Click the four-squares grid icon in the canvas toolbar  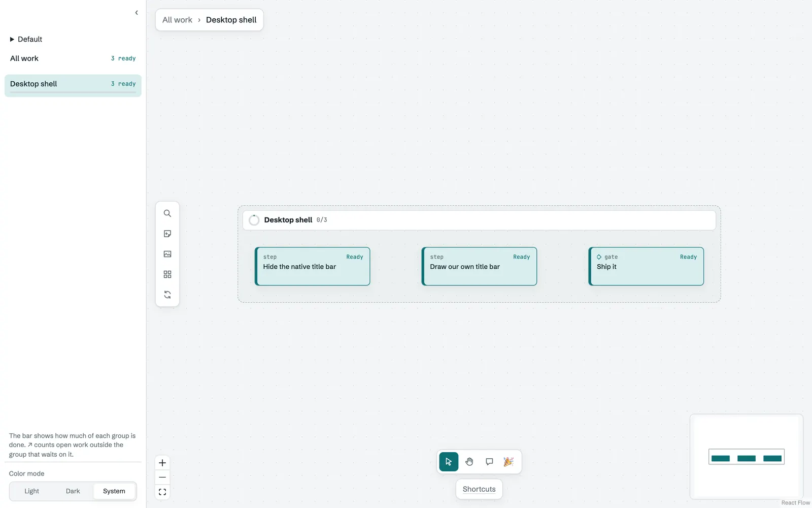pyautogui.click(x=167, y=274)
